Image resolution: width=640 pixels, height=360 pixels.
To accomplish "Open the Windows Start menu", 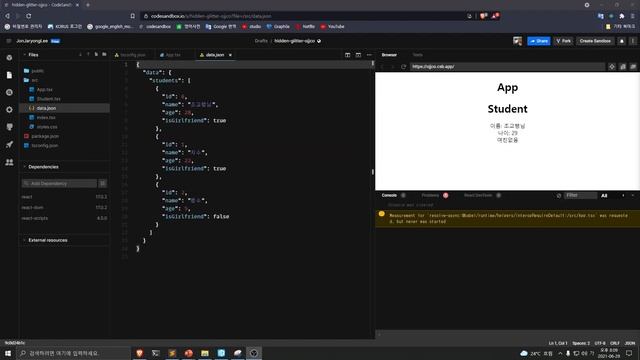I will click(8, 353).
